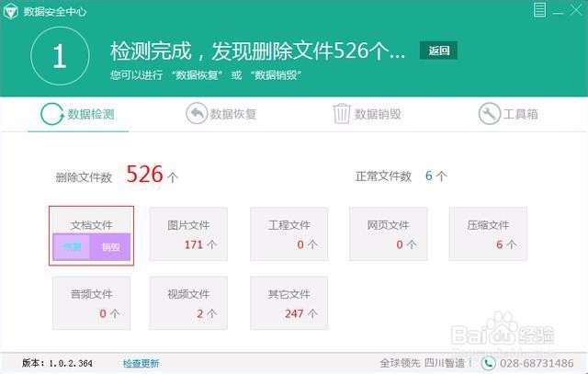
Task: Open the 视频文件 2 个 card
Action: [x=188, y=303]
